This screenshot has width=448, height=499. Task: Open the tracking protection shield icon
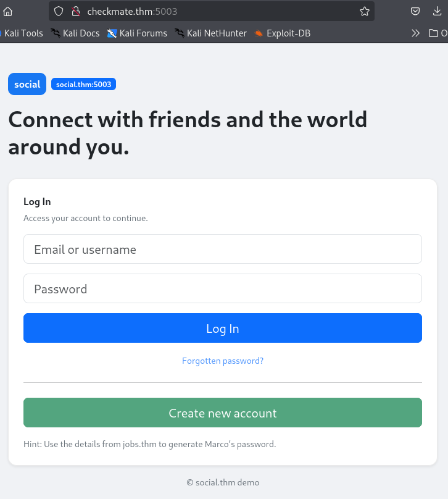click(x=59, y=12)
